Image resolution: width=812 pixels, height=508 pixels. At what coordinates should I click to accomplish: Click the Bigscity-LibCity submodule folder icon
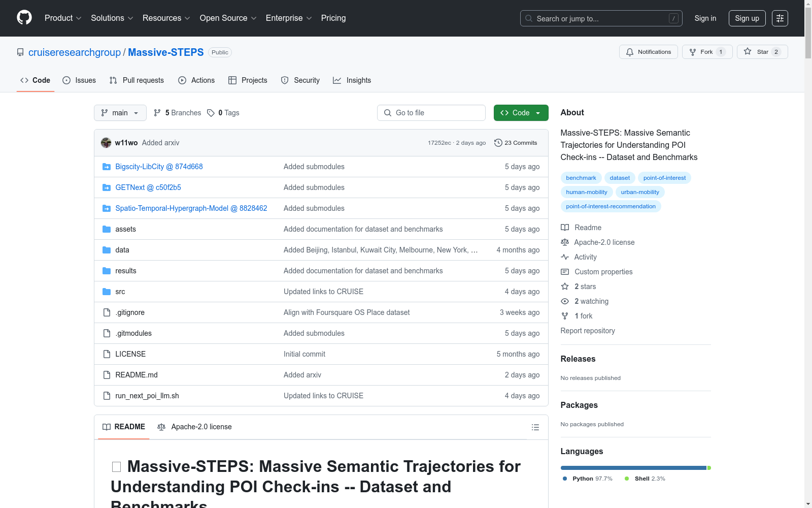pyautogui.click(x=107, y=167)
